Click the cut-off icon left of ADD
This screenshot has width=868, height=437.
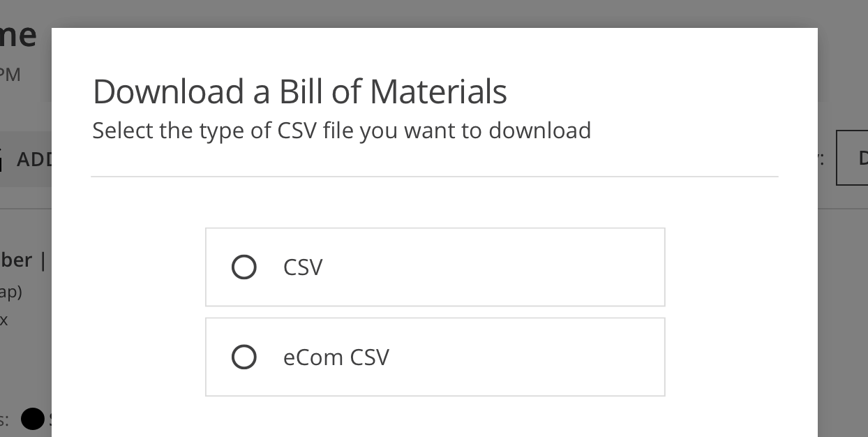(2, 159)
